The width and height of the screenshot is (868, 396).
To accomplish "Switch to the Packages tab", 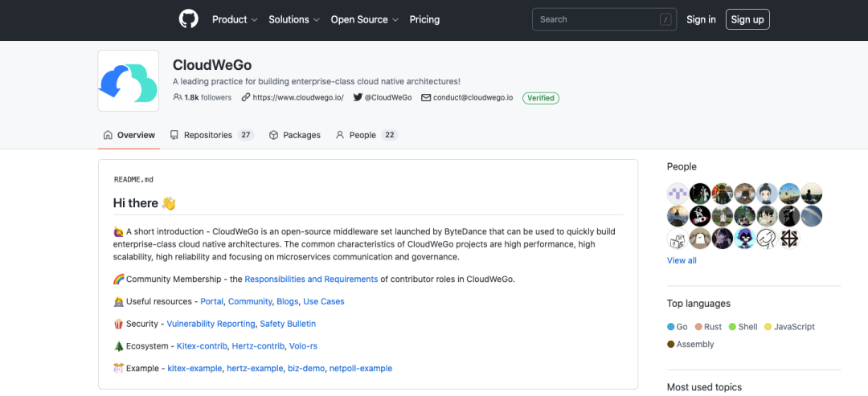I will pyautogui.click(x=294, y=135).
